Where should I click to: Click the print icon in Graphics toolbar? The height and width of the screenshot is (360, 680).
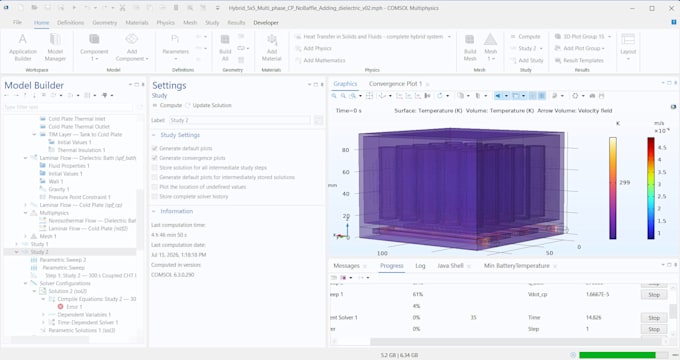point(602,95)
